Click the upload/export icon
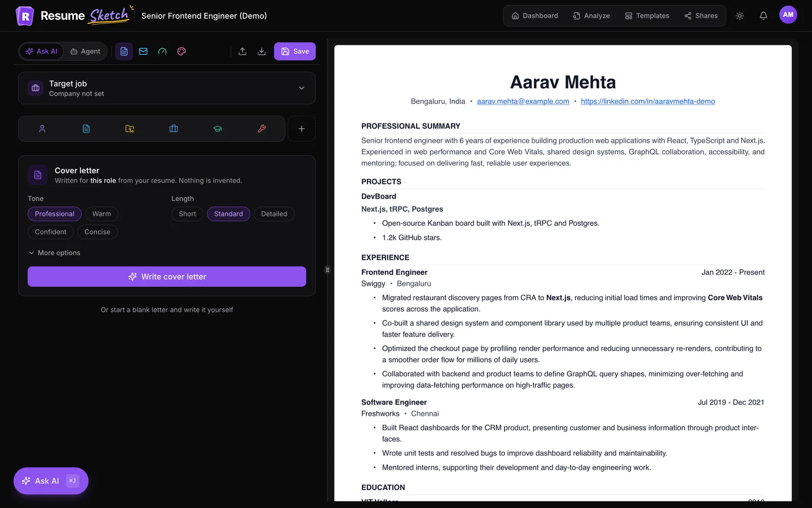 [243, 51]
